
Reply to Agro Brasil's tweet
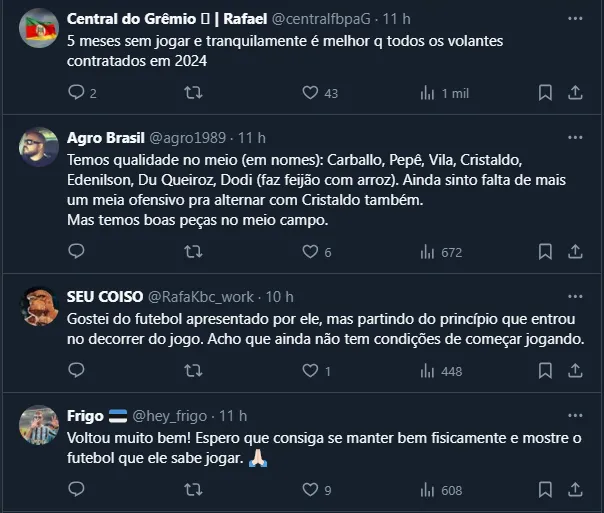tap(77, 253)
